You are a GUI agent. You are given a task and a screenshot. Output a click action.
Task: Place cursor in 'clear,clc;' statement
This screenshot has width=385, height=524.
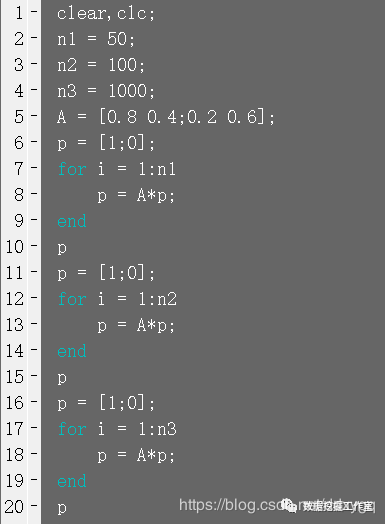pos(106,14)
